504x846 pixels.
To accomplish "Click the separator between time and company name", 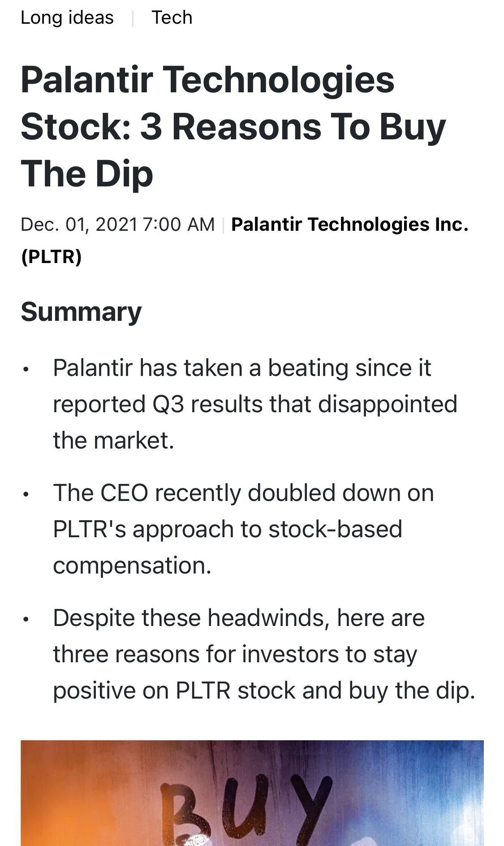I will (x=223, y=225).
